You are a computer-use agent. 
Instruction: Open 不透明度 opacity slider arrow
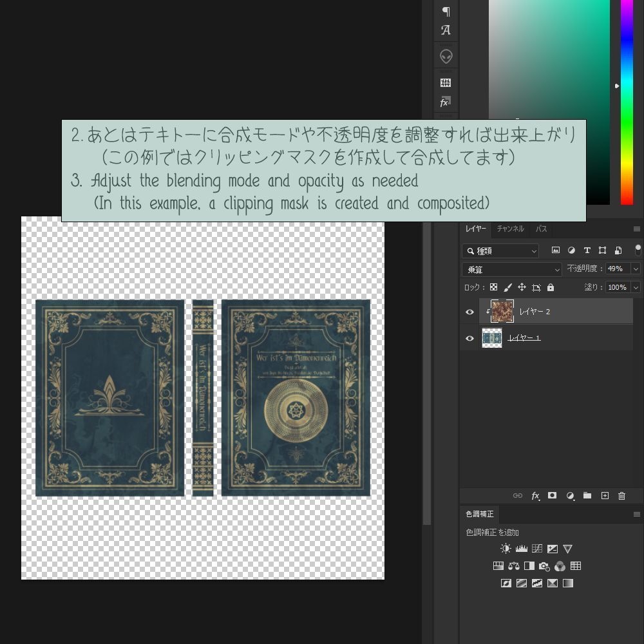pyautogui.click(x=636, y=269)
